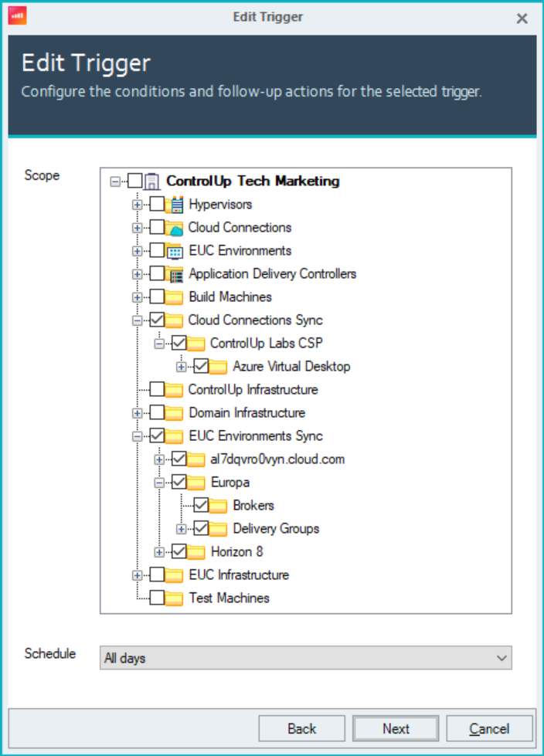Collapse the ControlUp Labs CSP node
544x756 pixels.
coord(159,344)
